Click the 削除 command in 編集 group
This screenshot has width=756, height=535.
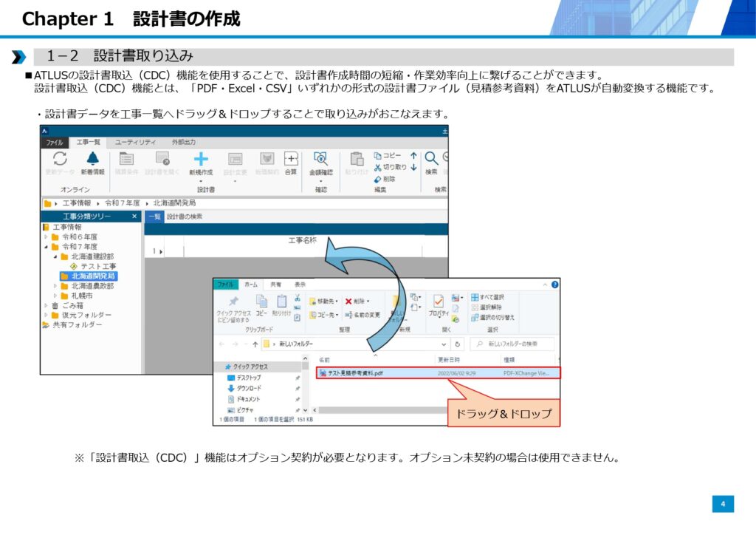coord(385,179)
